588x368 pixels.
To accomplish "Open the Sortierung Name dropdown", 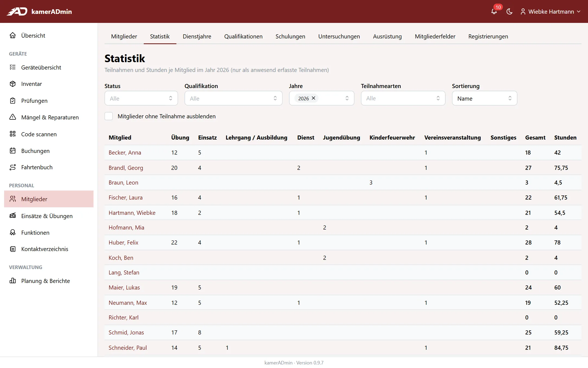I will pyautogui.click(x=484, y=98).
